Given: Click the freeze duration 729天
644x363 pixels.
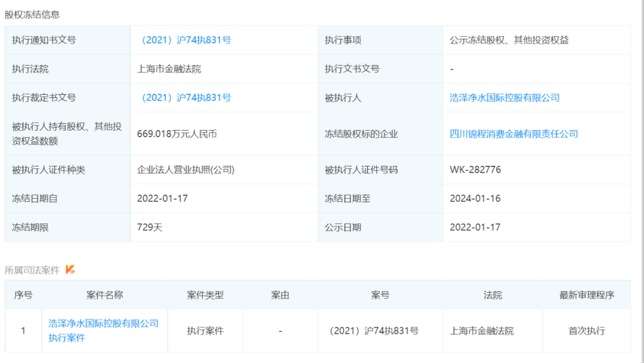Looking at the screenshot, I should [150, 227].
